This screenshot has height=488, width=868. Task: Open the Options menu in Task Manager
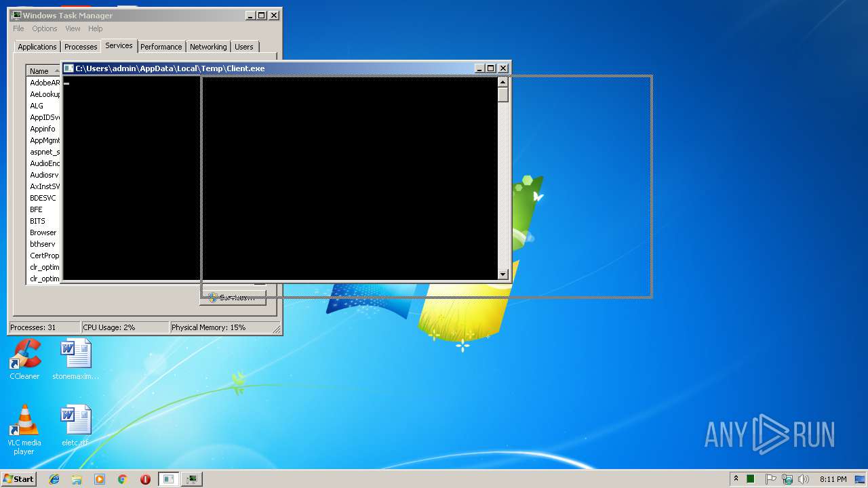(45, 28)
